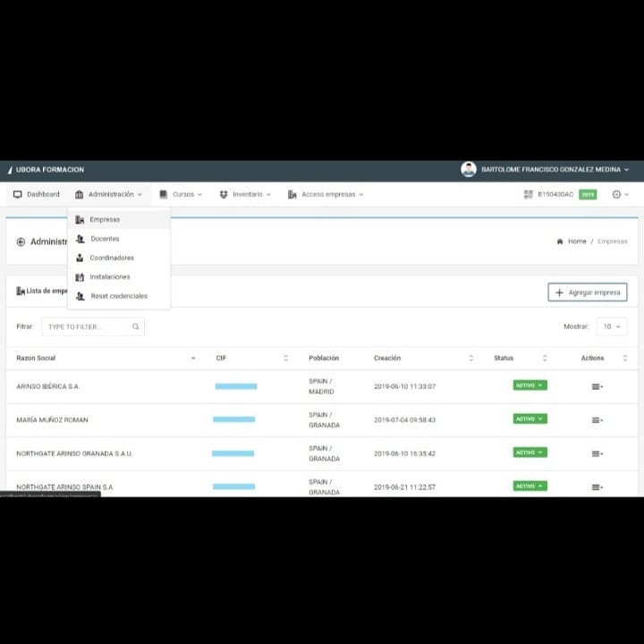This screenshot has height=644, width=644.
Task: Click NORTHGATE ARINSO GRANADA S.A.U. name
Action: pyautogui.click(x=74, y=453)
